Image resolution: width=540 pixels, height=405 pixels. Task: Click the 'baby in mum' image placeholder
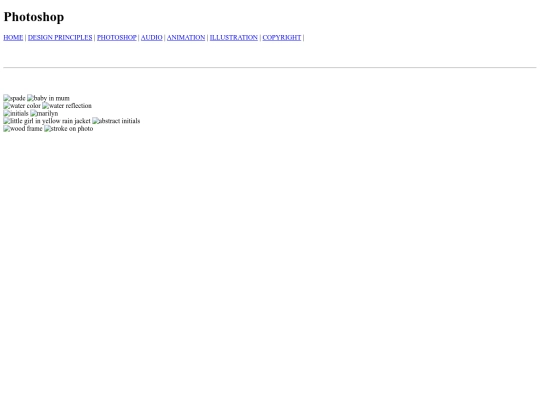[x=49, y=98]
